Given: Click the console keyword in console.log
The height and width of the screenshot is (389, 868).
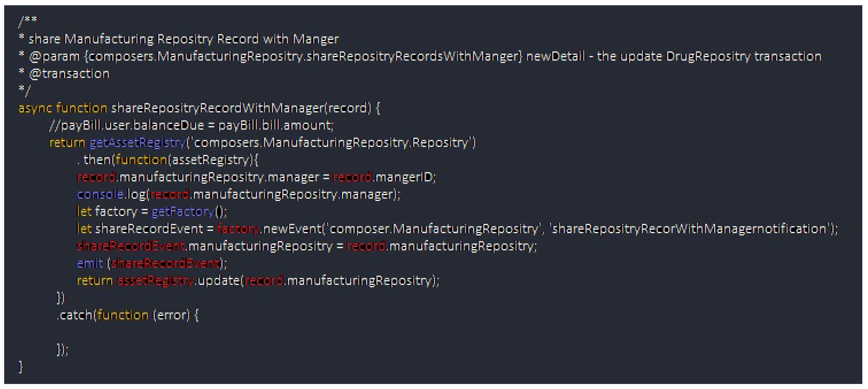Looking at the screenshot, I should click(x=100, y=195).
